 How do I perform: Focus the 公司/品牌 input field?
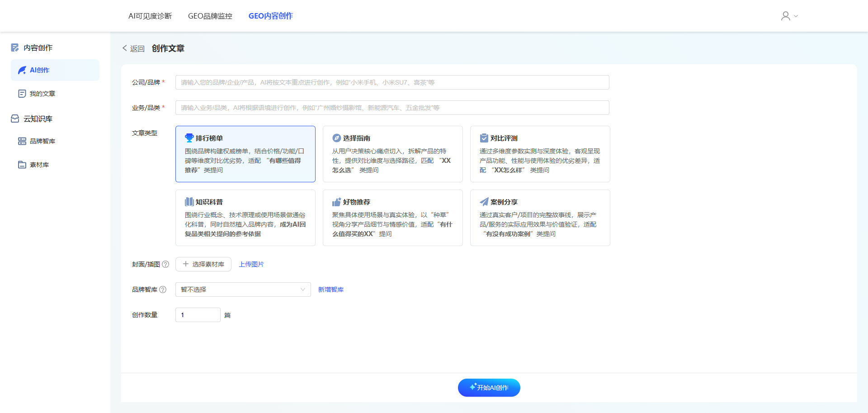pyautogui.click(x=392, y=82)
